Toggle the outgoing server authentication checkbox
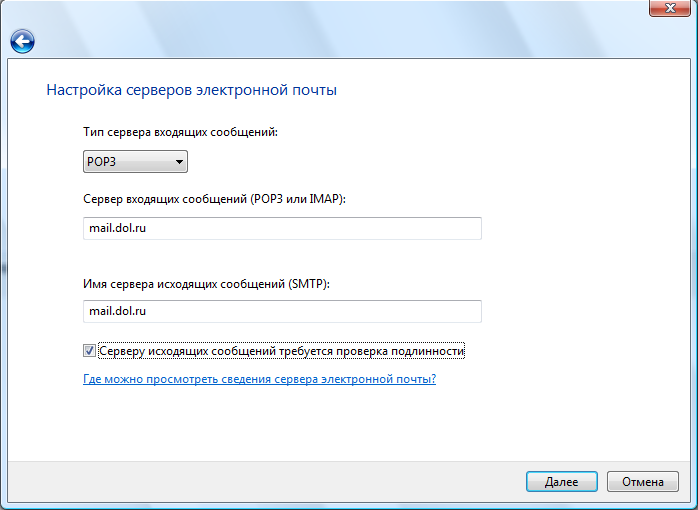Image resolution: width=698 pixels, height=510 pixels. click(90, 351)
